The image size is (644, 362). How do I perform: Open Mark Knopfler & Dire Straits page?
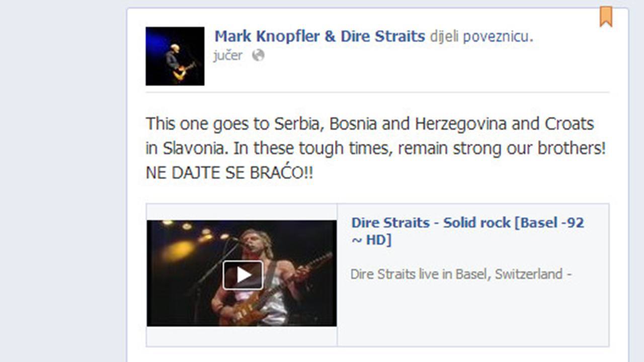click(x=320, y=36)
